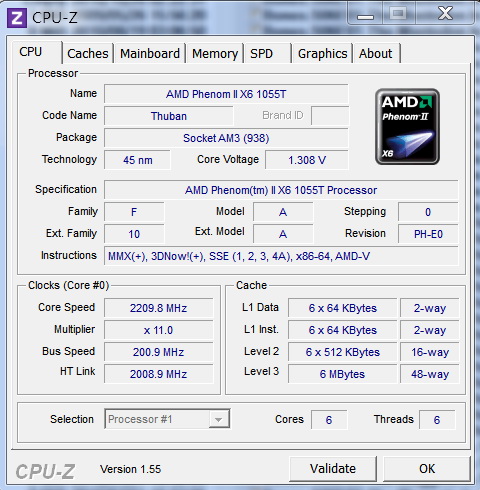Click the Instructions field MMX(+), 3DNow!(+)
Screen dimensions: 480x490
pos(281,256)
